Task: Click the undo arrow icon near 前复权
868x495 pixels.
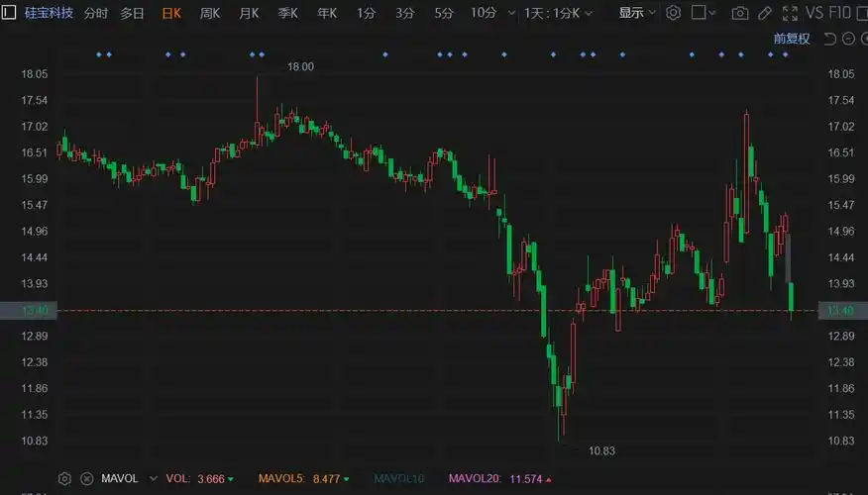Action: click(x=829, y=39)
